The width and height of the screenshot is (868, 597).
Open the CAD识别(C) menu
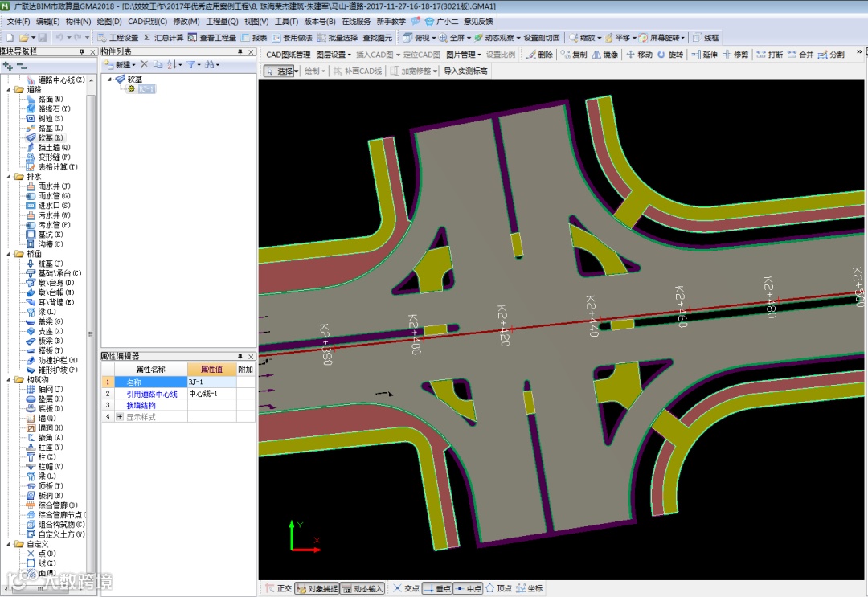[148, 22]
